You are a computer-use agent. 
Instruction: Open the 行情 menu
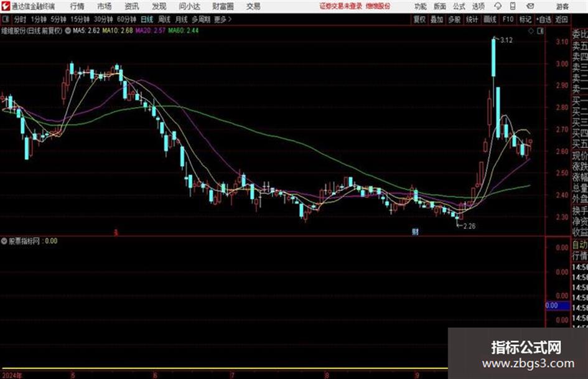(x=77, y=6)
